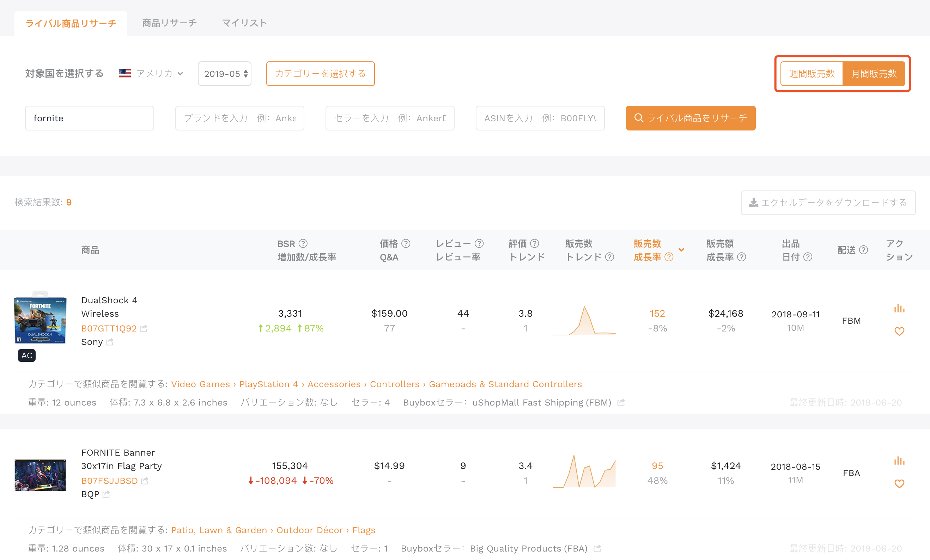
Task: Click the 評価 help question mark icon
Action: coord(535,243)
